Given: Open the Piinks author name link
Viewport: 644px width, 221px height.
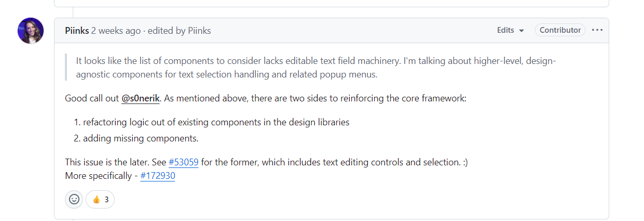Looking at the screenshot, I should click(77, 31).
